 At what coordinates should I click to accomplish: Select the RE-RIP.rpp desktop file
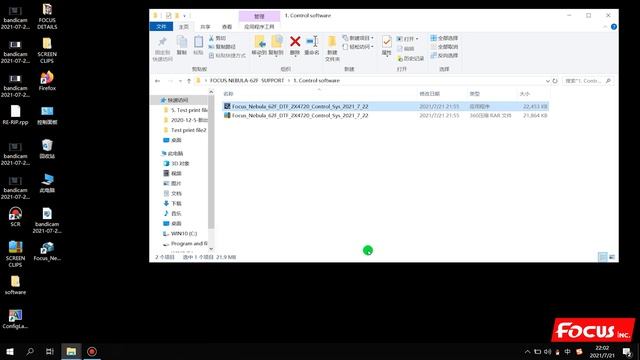[x=15, y=115]
